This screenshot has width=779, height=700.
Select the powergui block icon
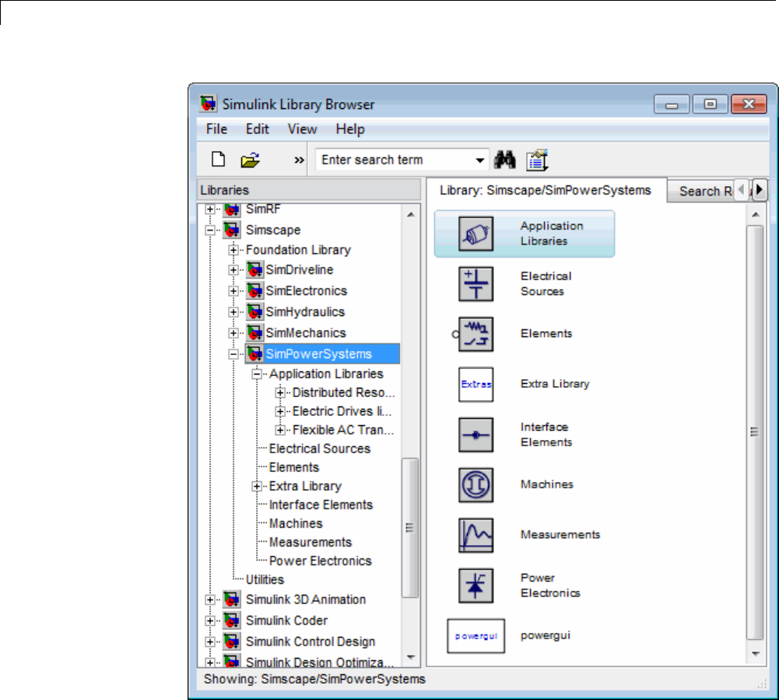click(476, 636)
